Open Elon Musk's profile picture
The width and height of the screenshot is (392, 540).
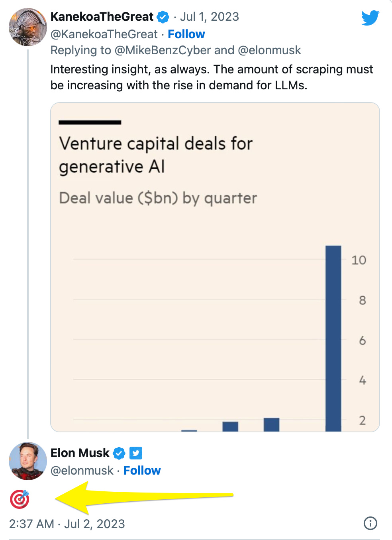(28, 461)
